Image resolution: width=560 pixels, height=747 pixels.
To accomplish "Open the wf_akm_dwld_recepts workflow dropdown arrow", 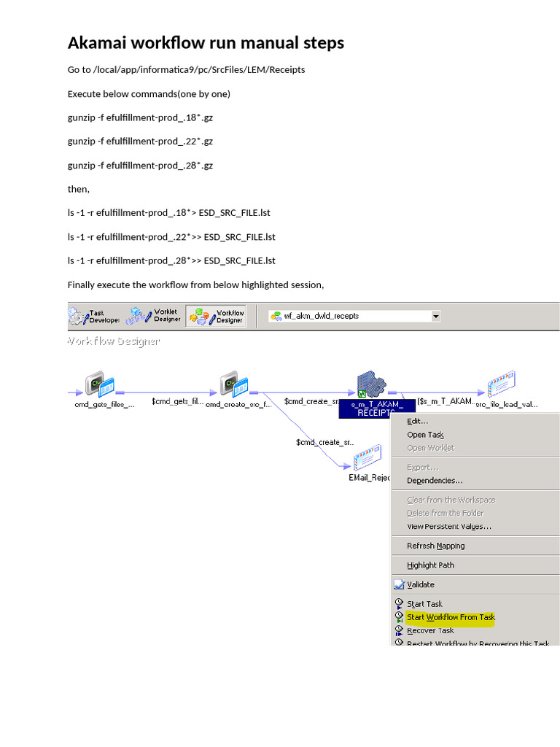I will pos(435,317).
